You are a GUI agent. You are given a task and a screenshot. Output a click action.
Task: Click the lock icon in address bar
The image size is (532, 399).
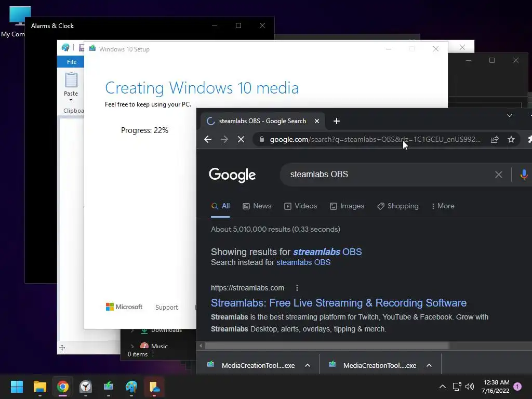(262, 139)
